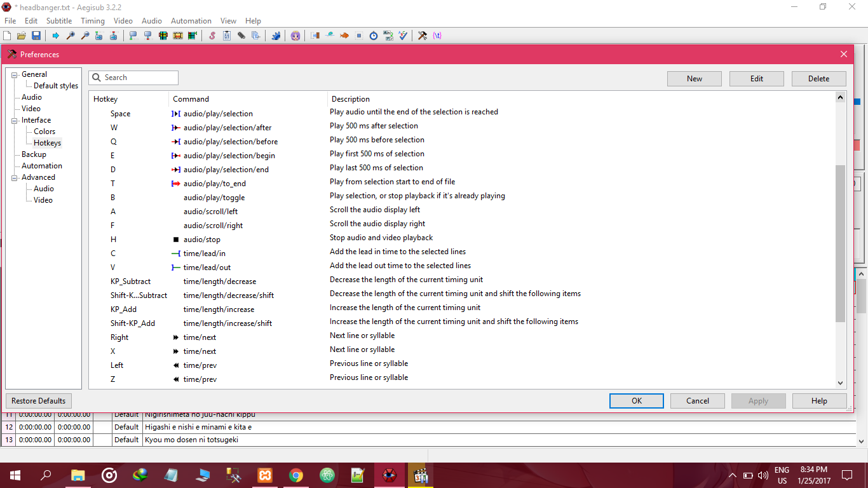Select the audio/play/selection/after hotkey row
The image size is (868, 488).
[x=462, y=128]
